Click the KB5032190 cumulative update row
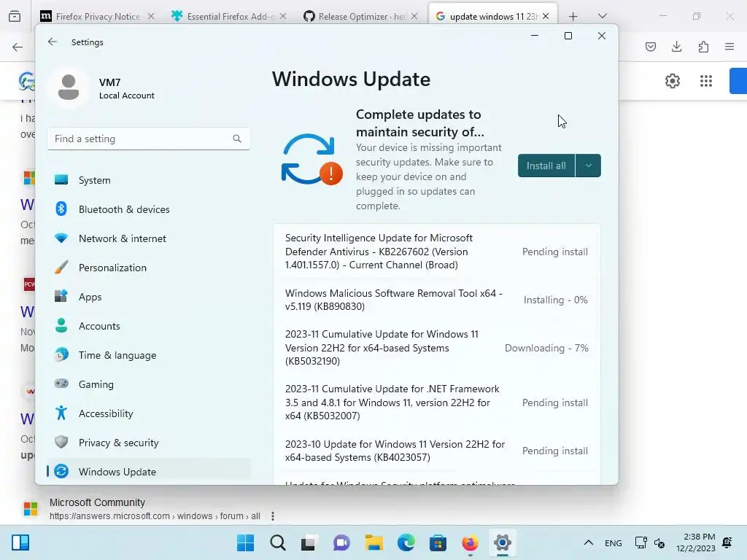 pos(437,348)
